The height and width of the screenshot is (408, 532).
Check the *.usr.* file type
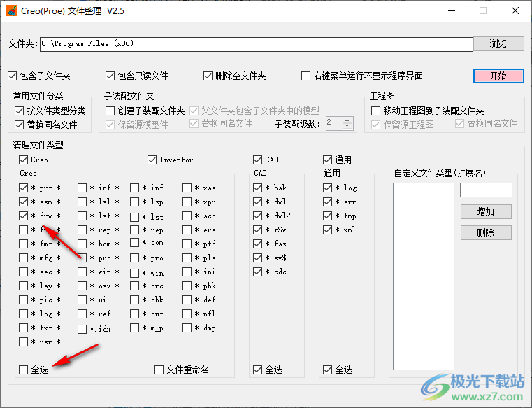coord(23,342)
